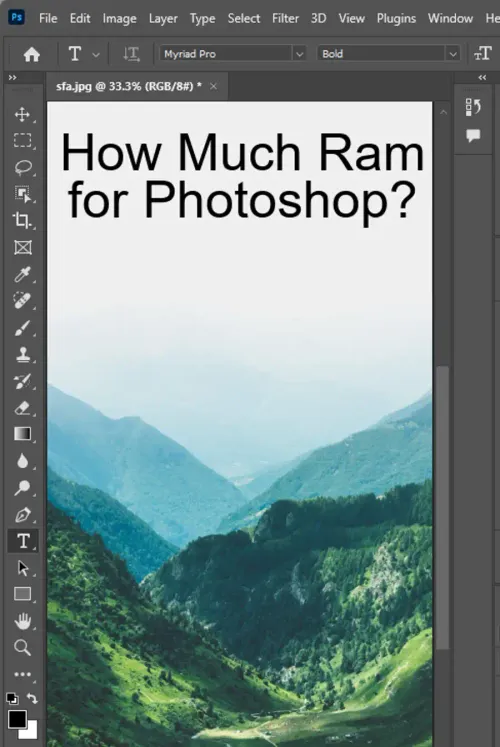Open the Edit menu
This screenshot has height=747, width=500.
pos(80,18)
